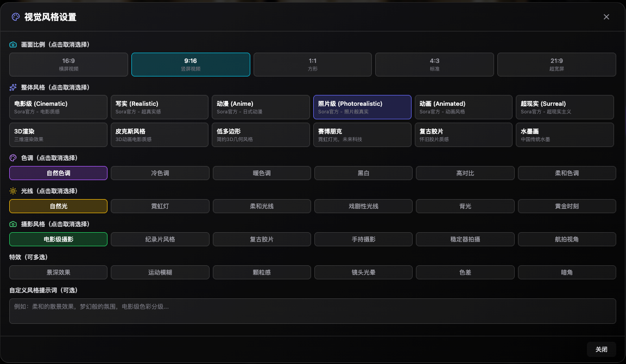Deselect the 9:16 竖屏视频 aspect ratio
The height and width of the screenshot is (364, 626).
(191, 65)
